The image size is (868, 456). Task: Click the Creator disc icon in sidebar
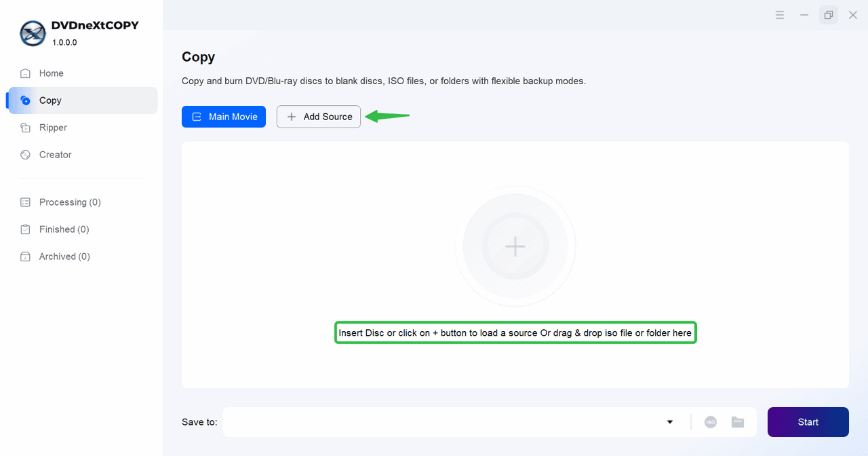pos(26,155)
